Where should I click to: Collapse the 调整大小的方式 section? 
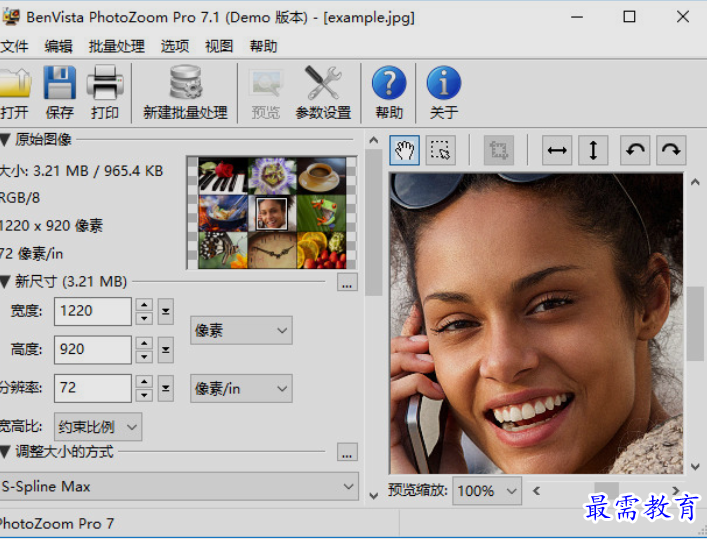[x=5, y=451]
